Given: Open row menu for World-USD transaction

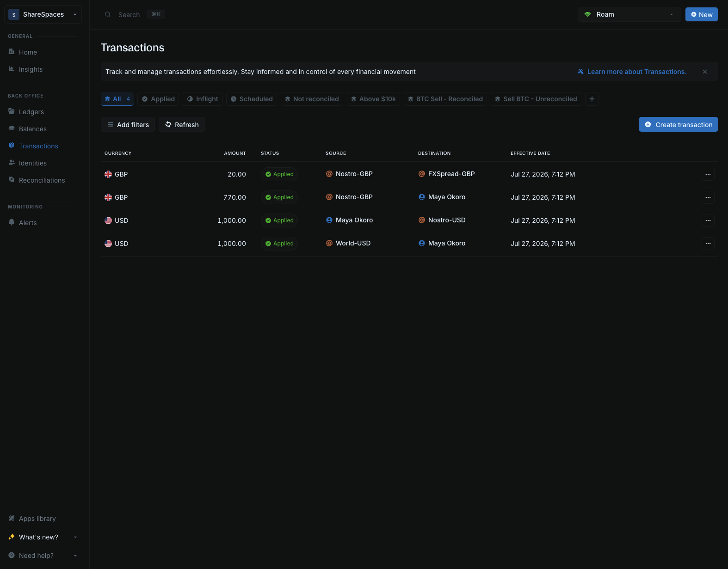Looking at the screenshot, I should click(x=708, y=244).
